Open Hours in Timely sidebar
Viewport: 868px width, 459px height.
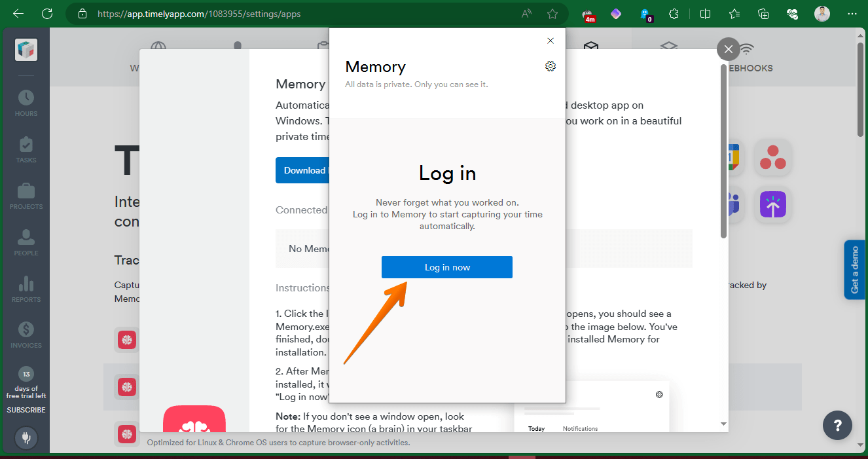[26, 103]
